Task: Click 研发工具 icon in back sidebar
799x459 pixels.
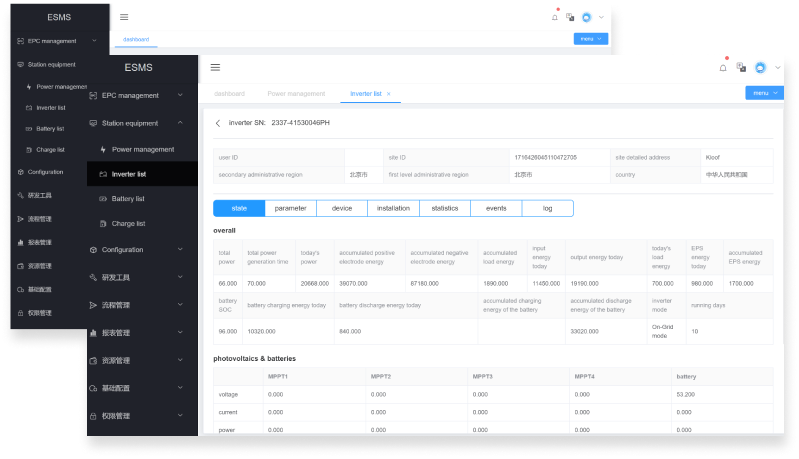Action: pos(20,195)
